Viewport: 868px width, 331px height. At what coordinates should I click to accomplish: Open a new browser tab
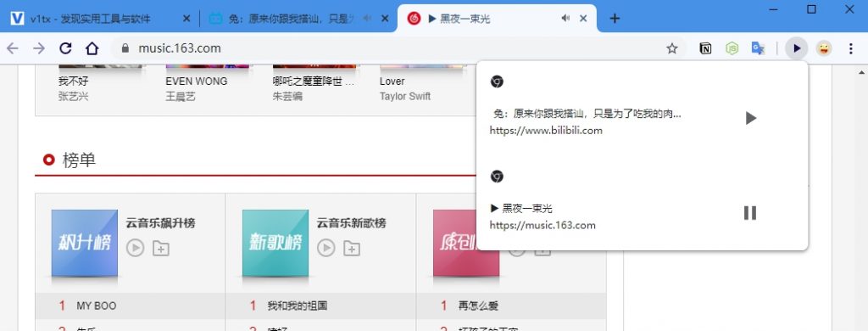(615, 19)
